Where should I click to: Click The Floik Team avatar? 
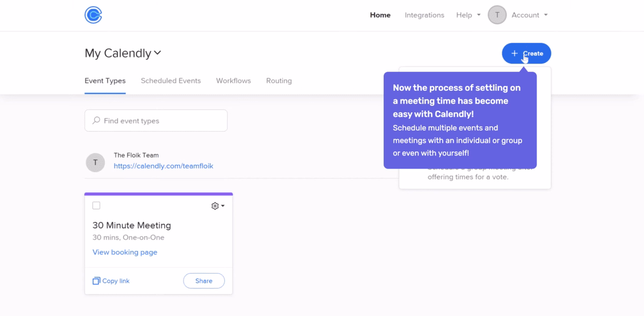click(x=95, y=162)
